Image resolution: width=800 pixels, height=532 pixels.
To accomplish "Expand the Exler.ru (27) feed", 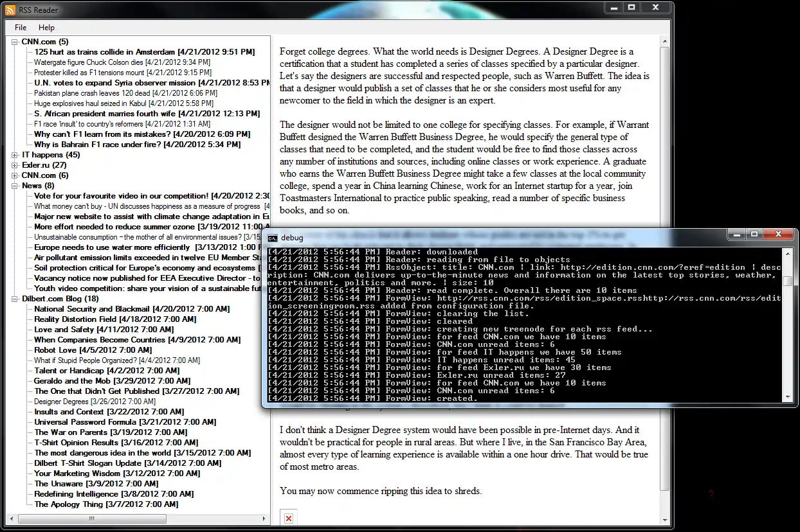I will point(15,165).
